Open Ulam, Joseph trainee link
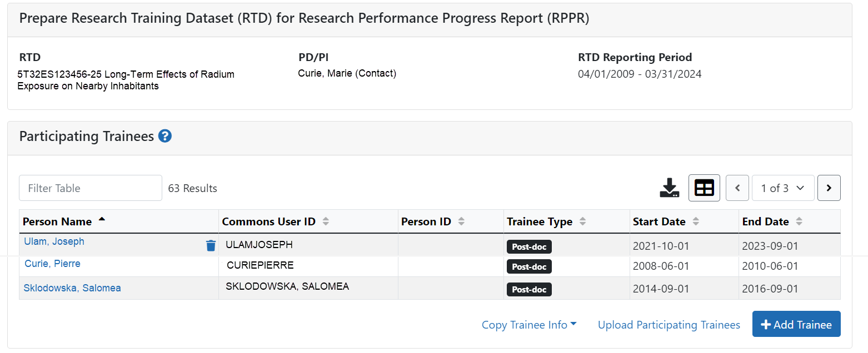This screenshot has width=868, height=353. 54,241
